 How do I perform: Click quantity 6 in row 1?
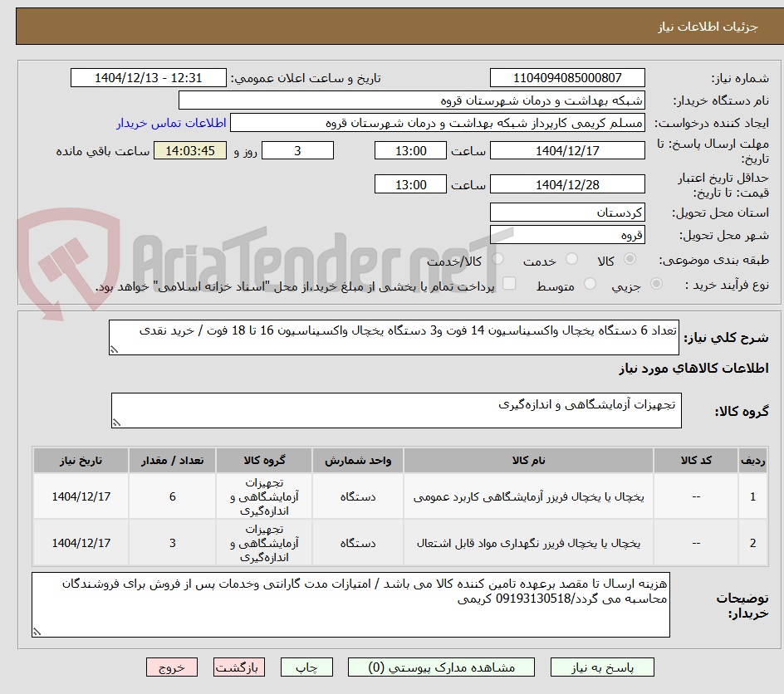173,496
